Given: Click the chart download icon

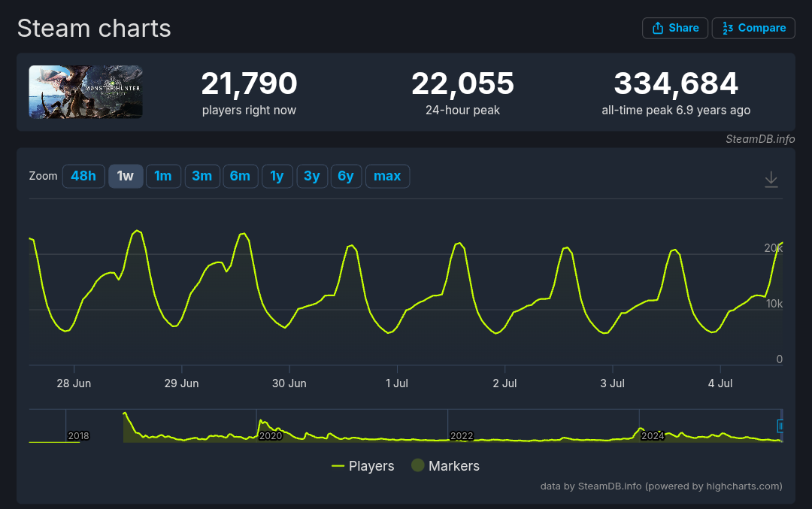Looking at the screenshot, I should click(x=771, y=179).
